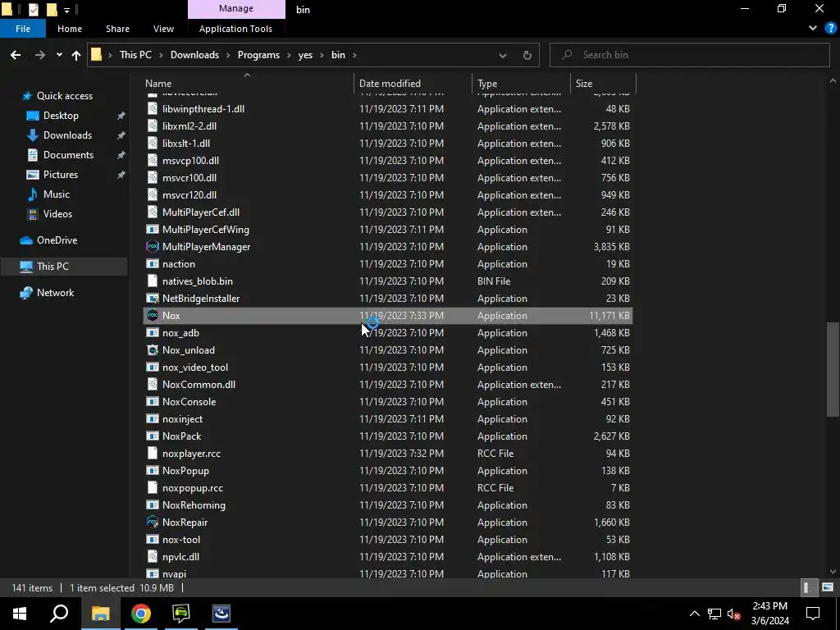Select the nox_video_tool file name

[195, 367]
